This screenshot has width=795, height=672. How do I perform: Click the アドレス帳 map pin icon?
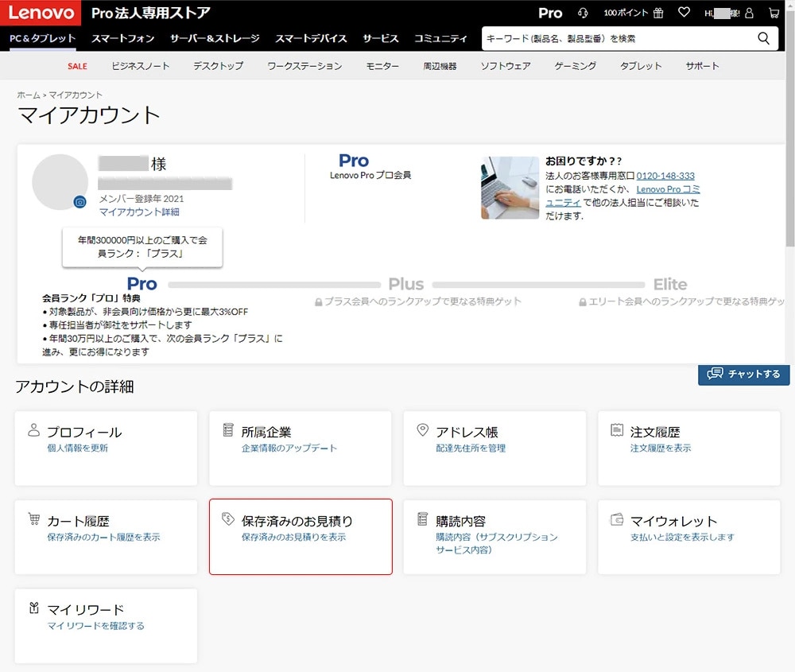pyautogui.click(x=422, y=429)
